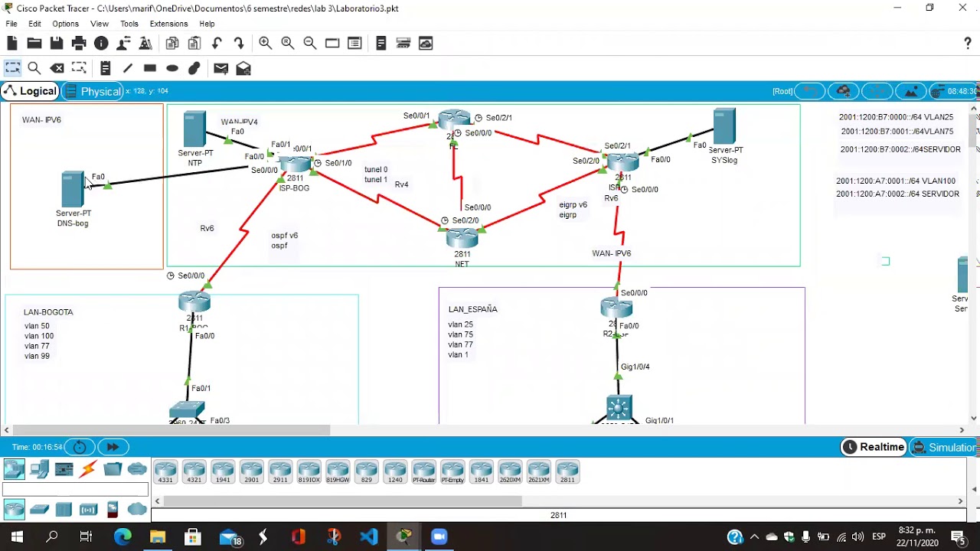The height and width of the screenshot is (551, 980).
Task: Click the Copy icon in the toolbar
Action: [x=172, y=44]
